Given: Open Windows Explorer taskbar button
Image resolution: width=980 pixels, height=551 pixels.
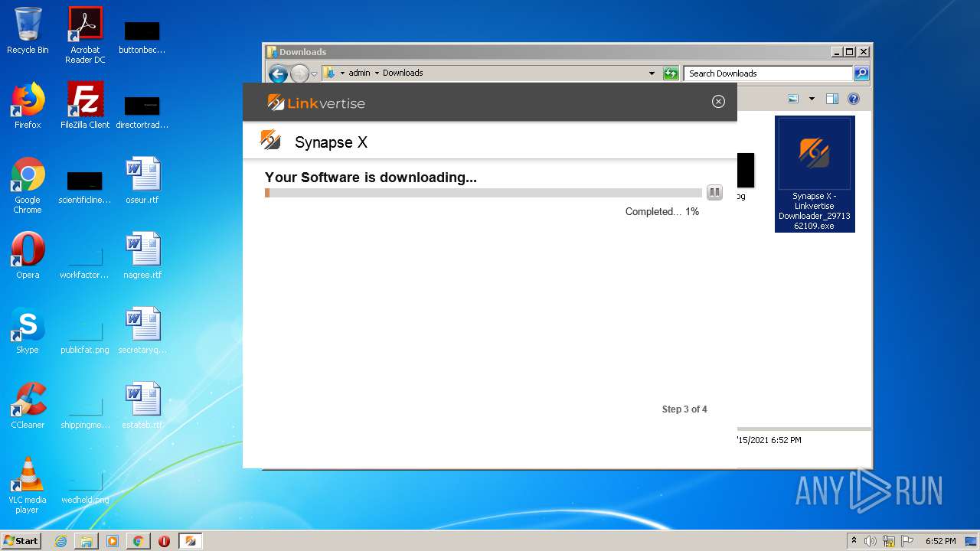Looking at the screenshot, I should pyautogui.click(x=87, y=541).
